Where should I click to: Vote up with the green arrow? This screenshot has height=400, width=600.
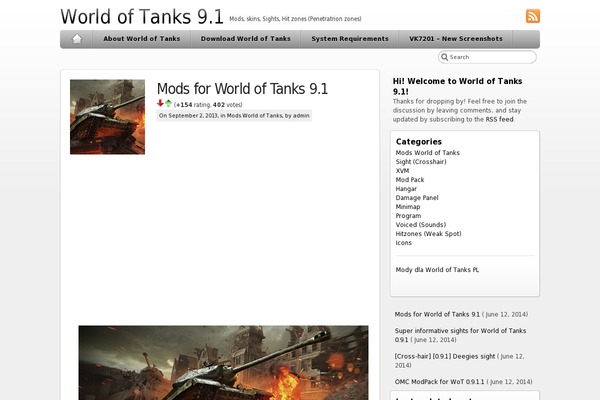click(x=168, y=103)
